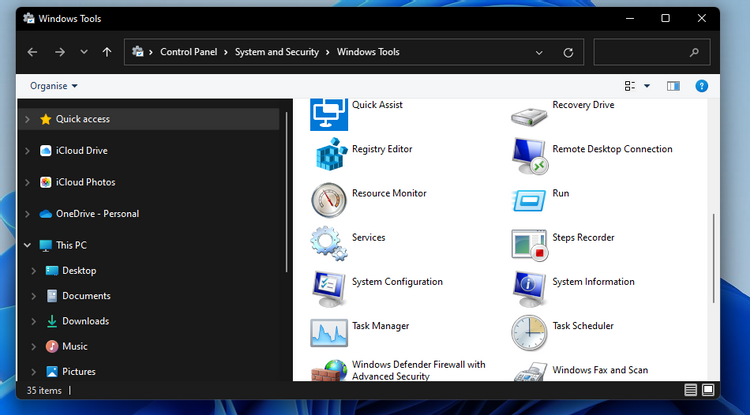The width and height of the screenshot is (750, 415).
Task: Open the view options dropdown arrow
Action: pos(647,86)
